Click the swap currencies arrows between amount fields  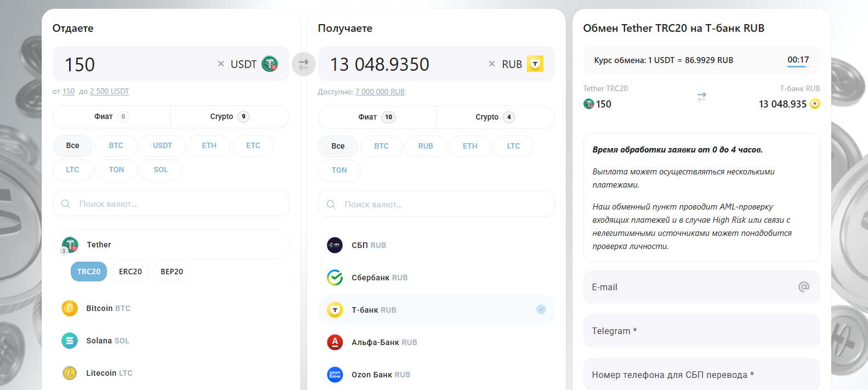click(x=303, y=64)
